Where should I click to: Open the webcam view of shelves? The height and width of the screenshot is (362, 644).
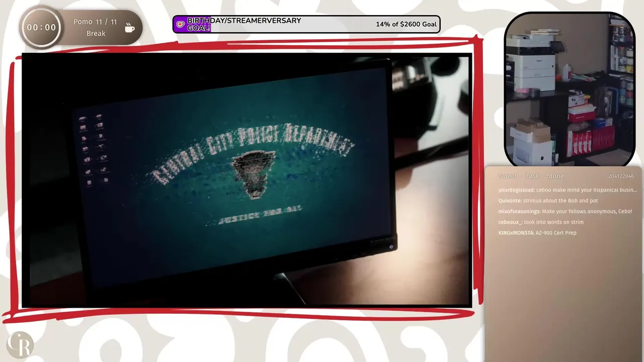570,89
